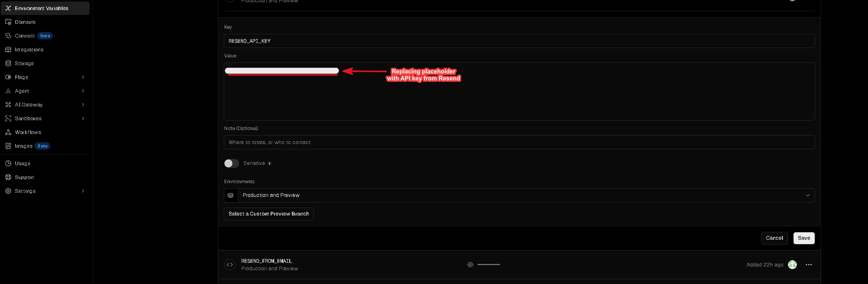Toggle the Sensitive switch on
Image resolution: width=868 pixels, height=284 pixels.
pos(232,163)
